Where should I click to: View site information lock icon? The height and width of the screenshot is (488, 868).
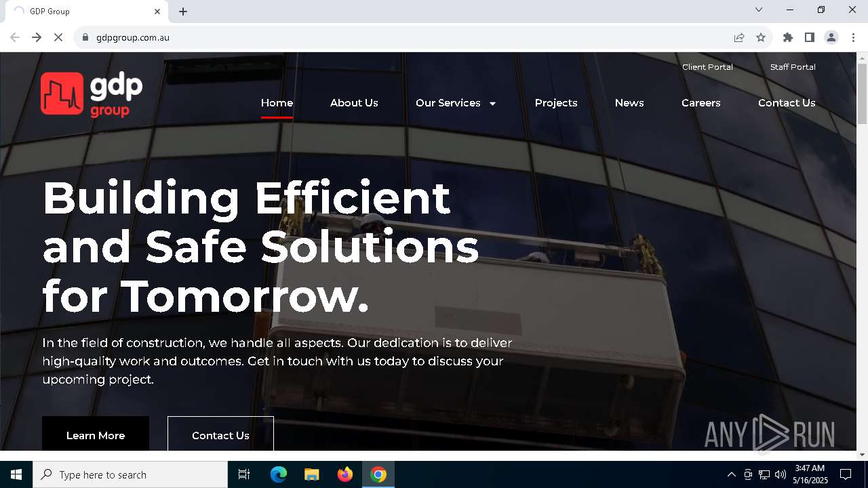85,37
